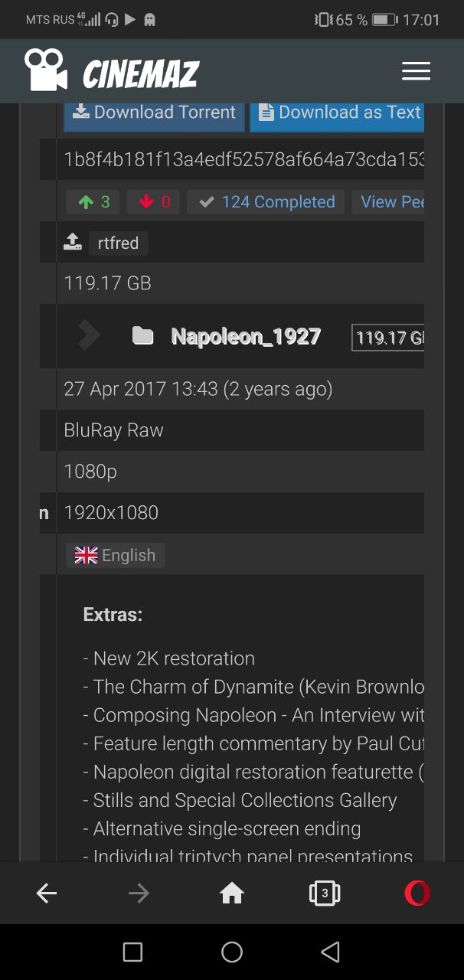Screen dimensions: 464x980
Task: Click the Download as Text button
Action: coord(338,113)
